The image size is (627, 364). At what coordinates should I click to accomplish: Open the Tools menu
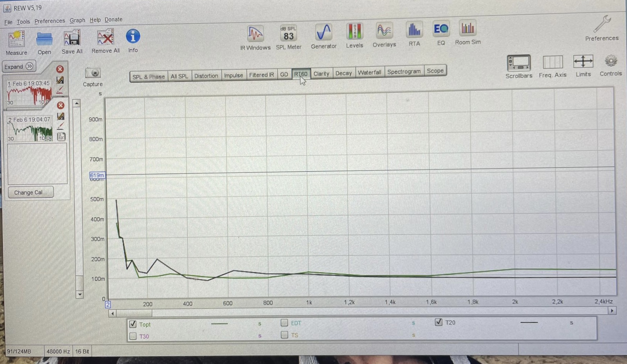(23, 22)
